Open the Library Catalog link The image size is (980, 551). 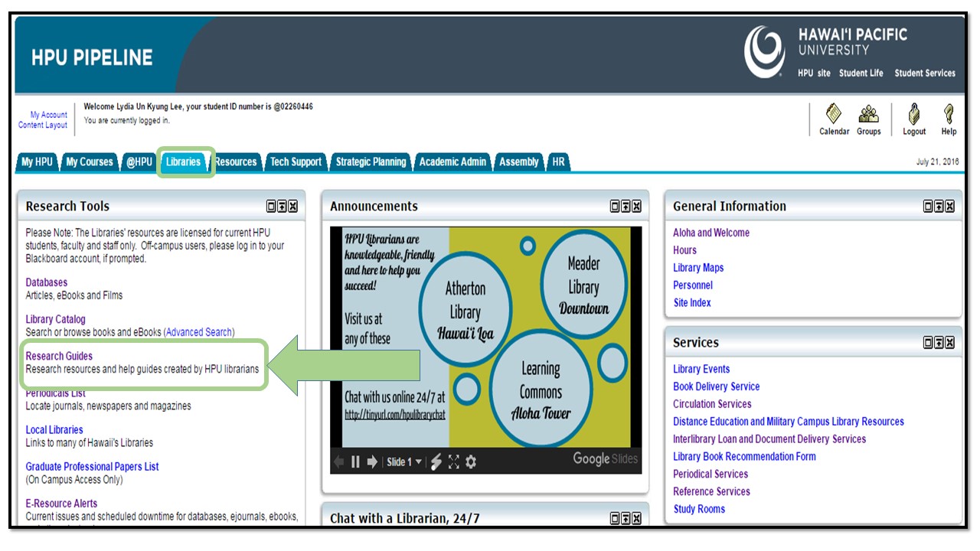(56, 319)
